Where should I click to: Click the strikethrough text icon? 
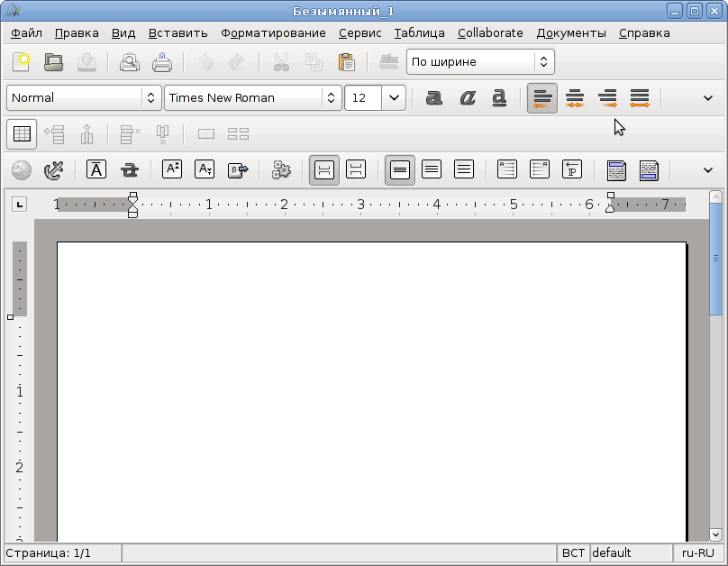[x=130, y=169]
